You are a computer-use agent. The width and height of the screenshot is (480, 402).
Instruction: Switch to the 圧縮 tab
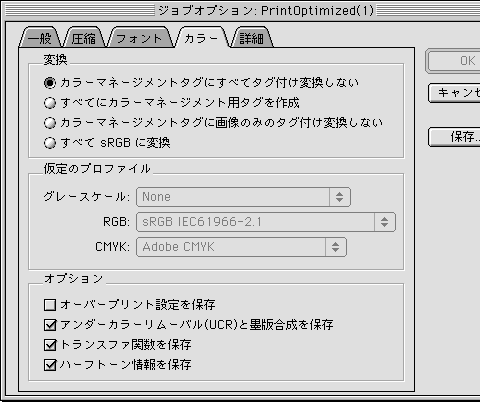click(x=84, y=38)
